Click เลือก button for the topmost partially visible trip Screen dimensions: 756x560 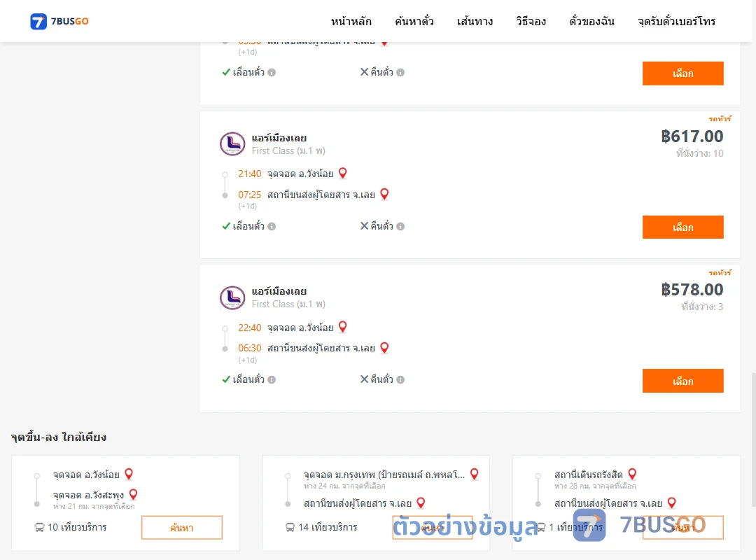click(x=682, y=73)
